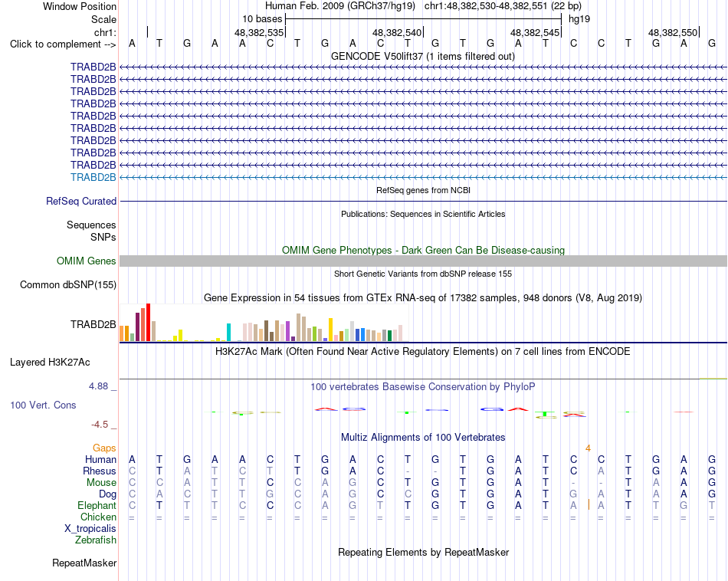Click the SNPs track label
The image size is (728, 581).
pos(103,237)
